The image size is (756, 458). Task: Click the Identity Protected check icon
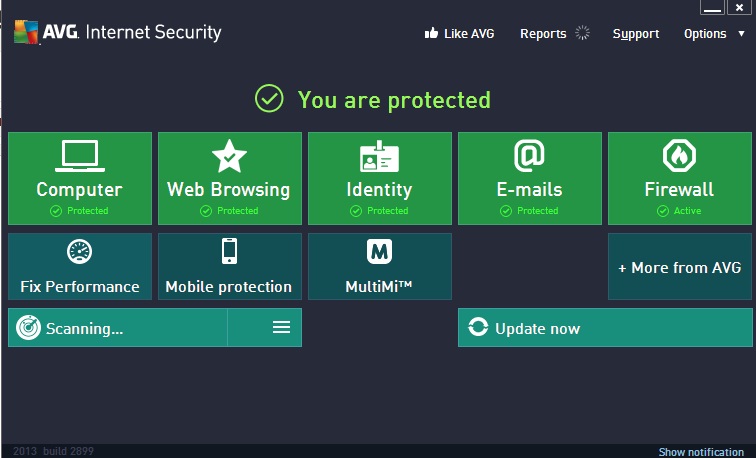click(356, 211)
